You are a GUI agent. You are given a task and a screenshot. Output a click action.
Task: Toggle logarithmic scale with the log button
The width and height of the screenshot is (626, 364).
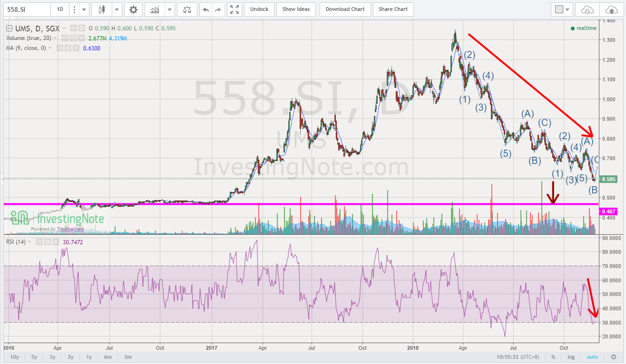[571, 357]
